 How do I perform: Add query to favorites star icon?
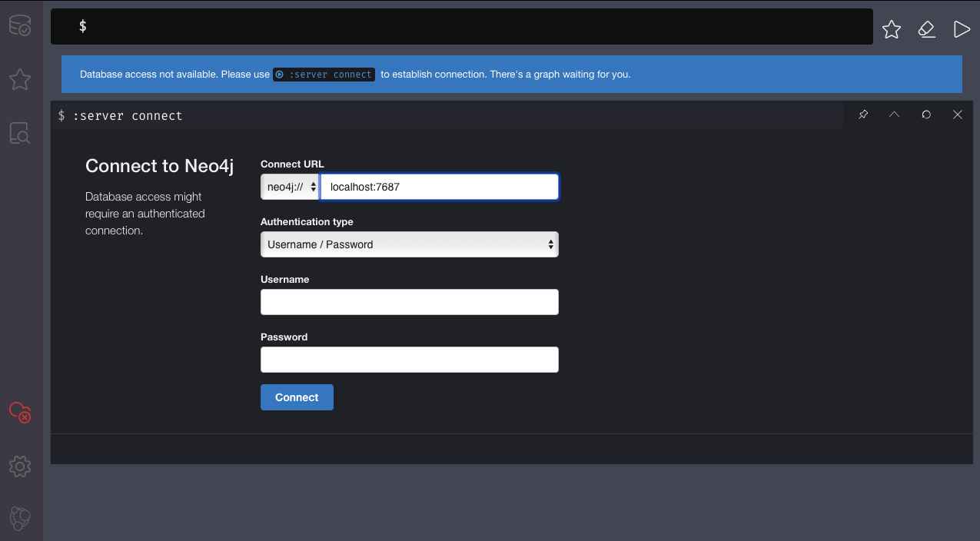pyautogui.click(x=892, y=29)
